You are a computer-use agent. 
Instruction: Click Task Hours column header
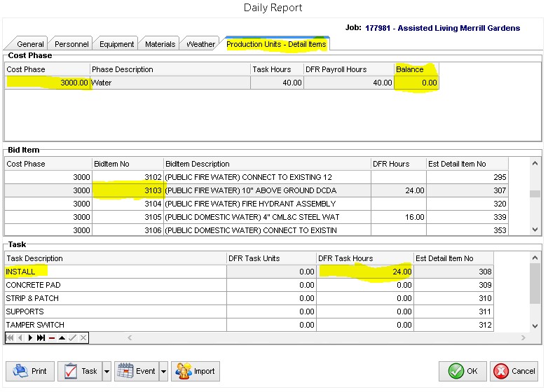[x=277, y=69]
